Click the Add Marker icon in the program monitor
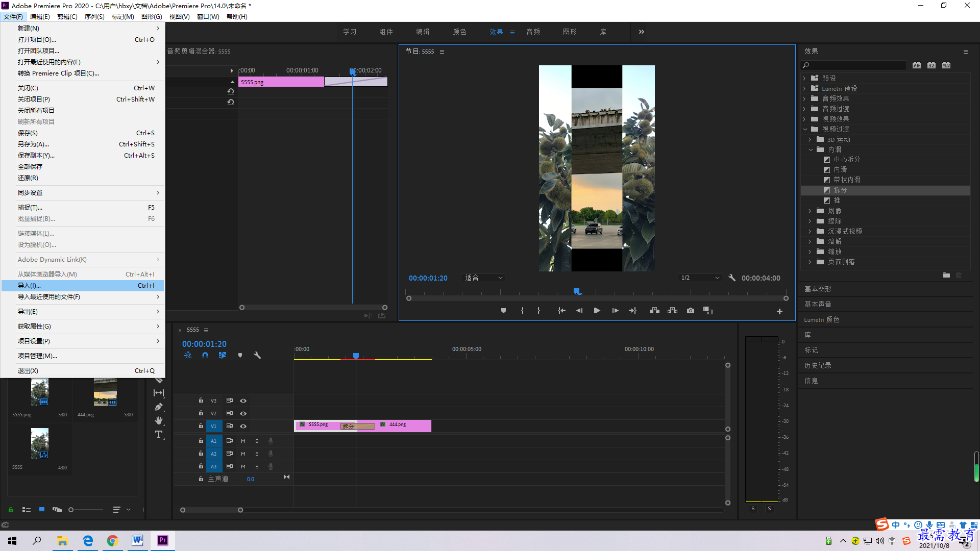Image resolution: width=980 pixels, height=551 pixels. (503, 311)
